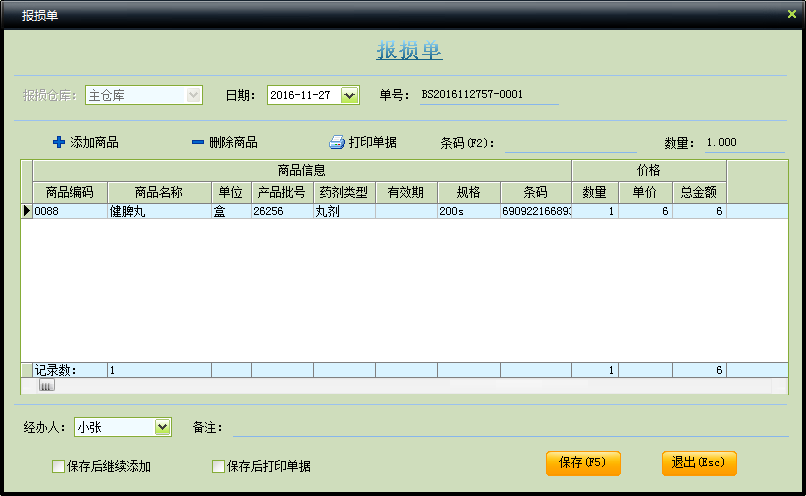
Task: Select the cell 健脾丸
Action: (159, 211)
